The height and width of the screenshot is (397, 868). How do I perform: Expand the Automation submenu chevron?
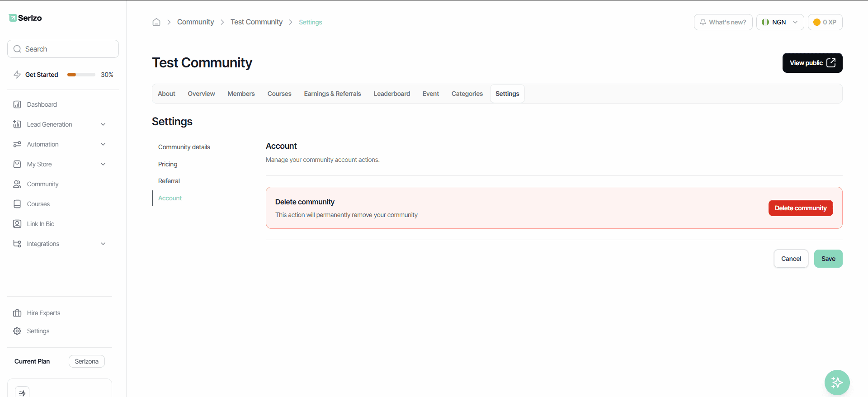[103, 144]
